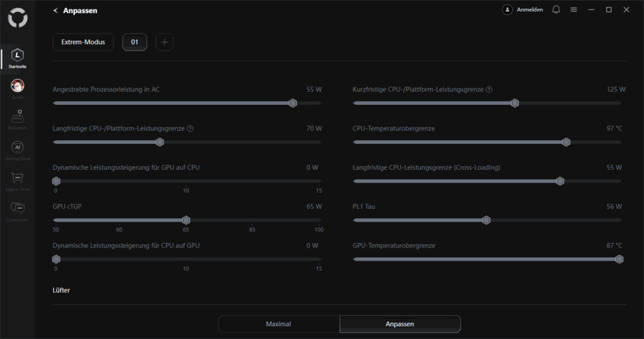The image size is (644, 339).
Task: Click the 70 W value
Action: pos(314,128)
